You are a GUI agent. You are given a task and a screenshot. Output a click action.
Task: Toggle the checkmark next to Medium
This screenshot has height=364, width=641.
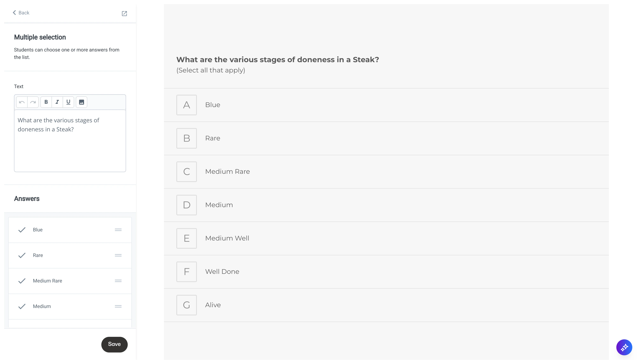tap(22, 307)
